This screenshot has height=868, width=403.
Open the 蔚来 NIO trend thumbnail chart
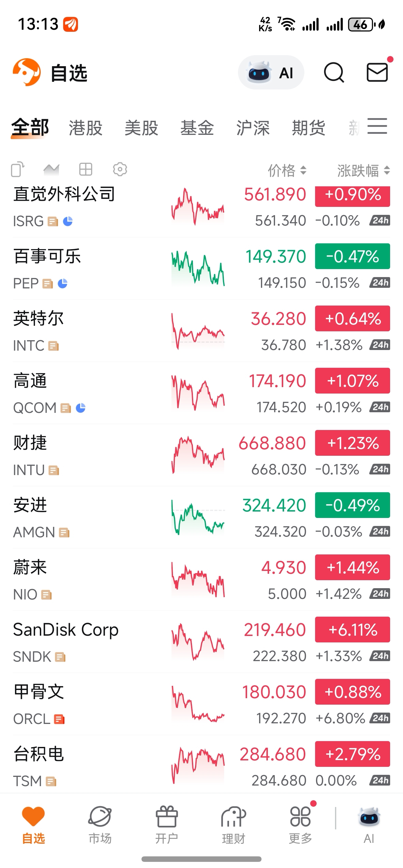[x=198, y=580]
